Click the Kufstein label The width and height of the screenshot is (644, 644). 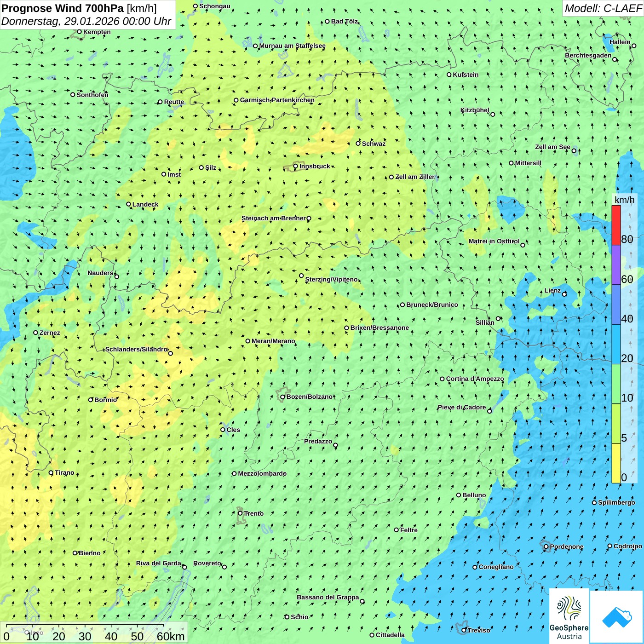pyautogui.click(x=466, y=75)
